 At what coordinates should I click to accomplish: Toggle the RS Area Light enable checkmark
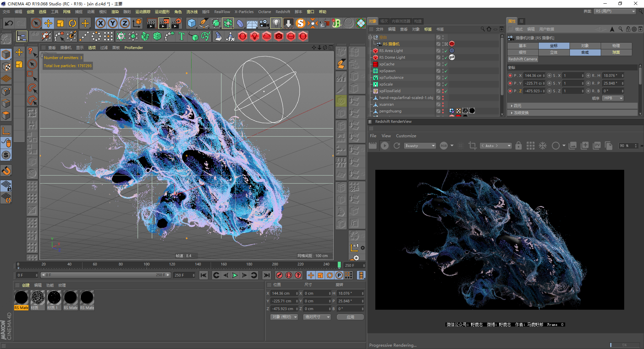(x=446, y=51)
